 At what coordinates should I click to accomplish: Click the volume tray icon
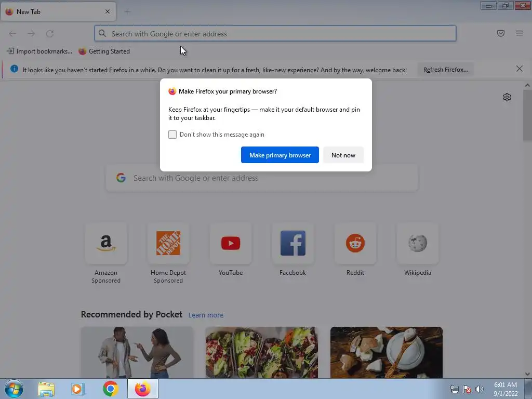pyautogui.click(x=480, y=389)
